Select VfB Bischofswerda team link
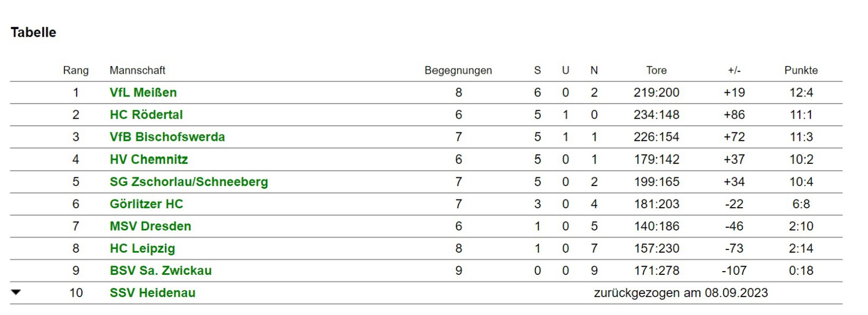Screen dimensions: 868x315 point(167,137)
